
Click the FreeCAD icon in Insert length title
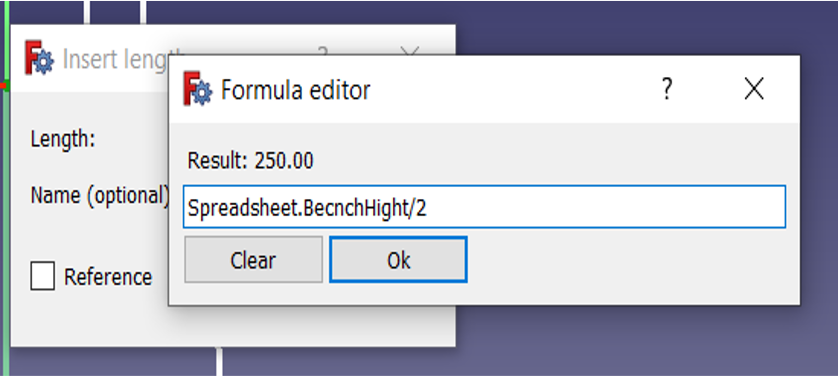pyautogui.click(x=39, y=57)
